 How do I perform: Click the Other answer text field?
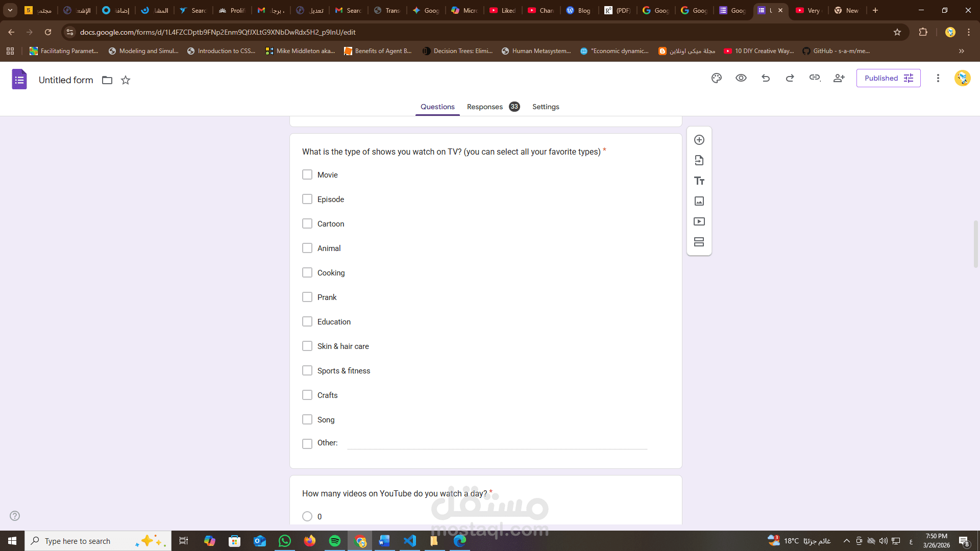497,443
